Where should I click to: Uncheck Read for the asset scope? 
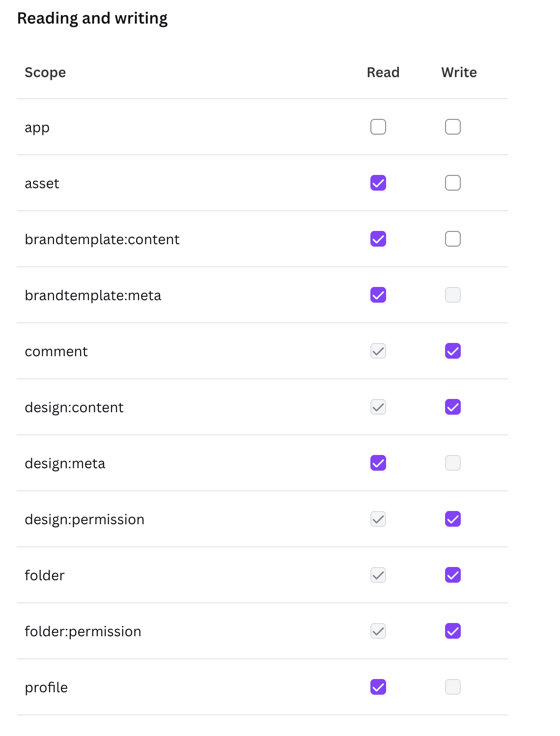(x=378, y=183)
